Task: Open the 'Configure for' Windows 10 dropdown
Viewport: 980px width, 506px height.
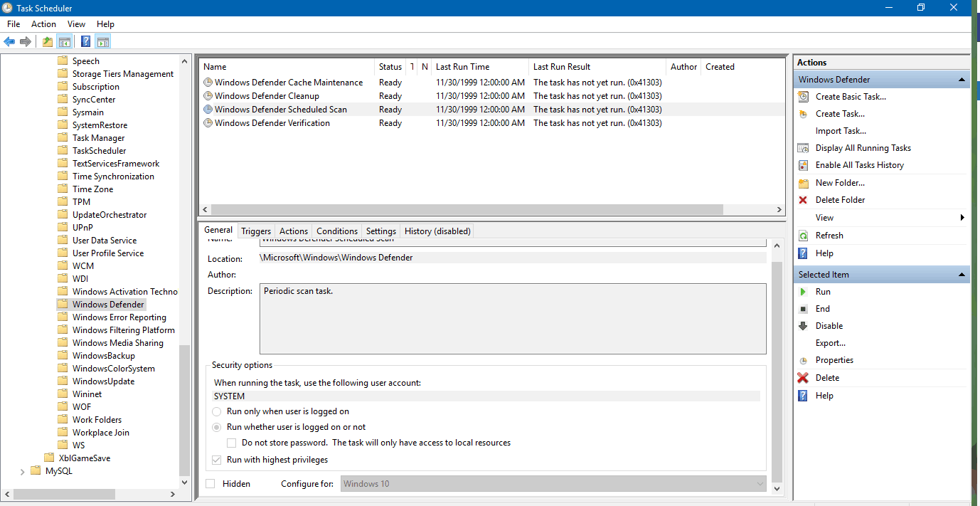Action: pyautogui.click(x=553, y=484)
